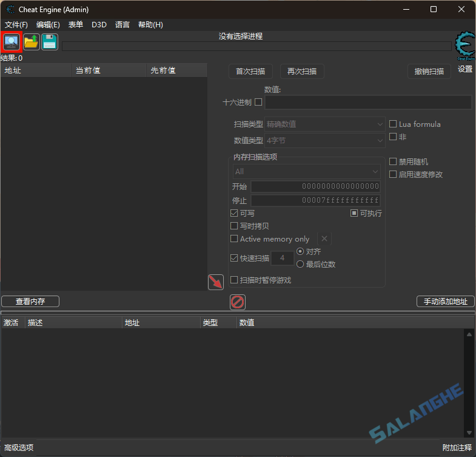Image resolution: width=476 pixels, height=457 pixels.
Task: Open the 语言 language menu
Action: [x=122, y=25]
